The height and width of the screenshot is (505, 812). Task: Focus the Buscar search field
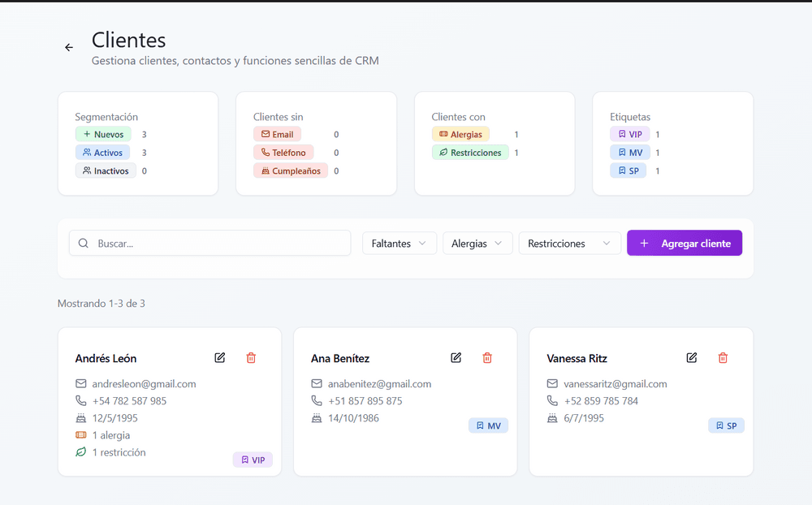(219, 244)
